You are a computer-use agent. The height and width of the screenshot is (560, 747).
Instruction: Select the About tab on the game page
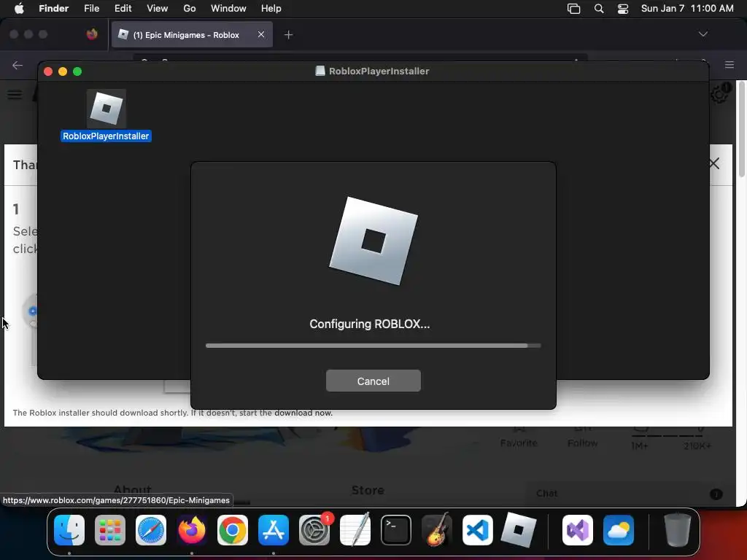pyautogui.click(x=133, y=489)
